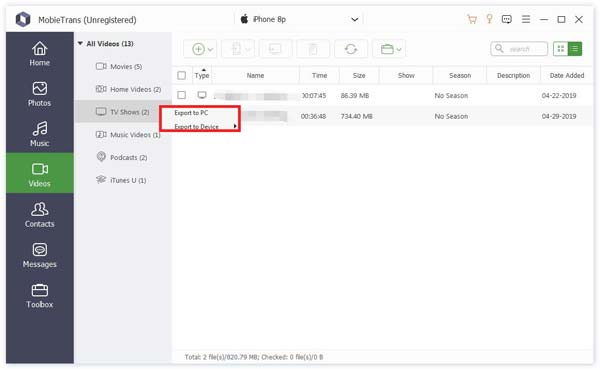The image size is (600, 370).
Task: Click the Refresh toolbar icon
Action: pos(351,49)
